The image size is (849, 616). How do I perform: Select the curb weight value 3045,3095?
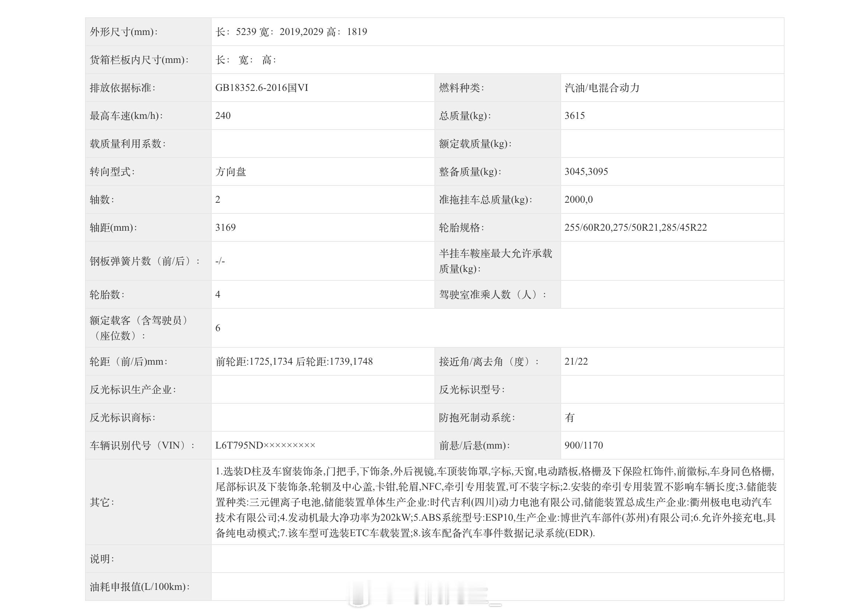(586, 172)
